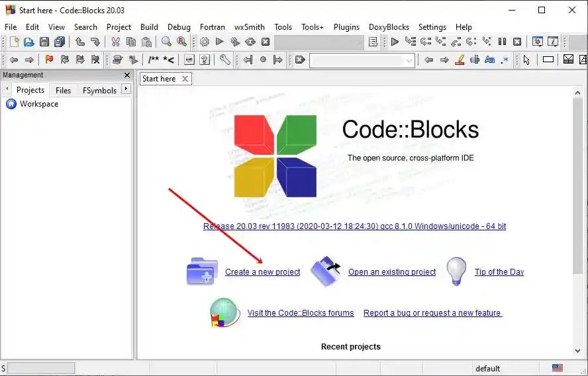Toggle the selected-text search option icon
Viewport: 588px width, 376px height.
pyautogui.click(x=475, y=60)
